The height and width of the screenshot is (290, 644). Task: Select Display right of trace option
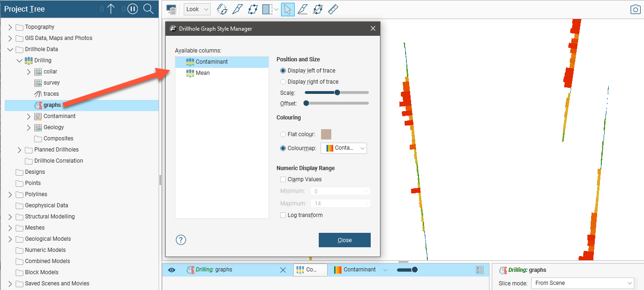coord(283,82)
